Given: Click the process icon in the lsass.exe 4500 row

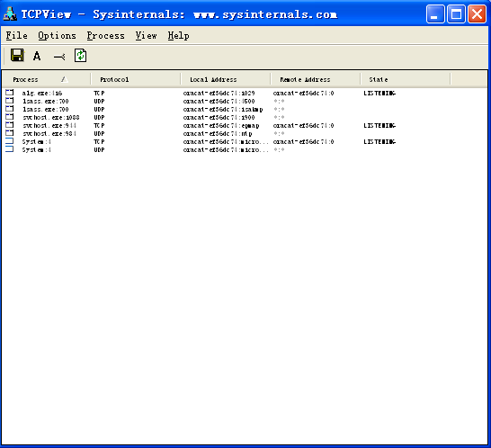Looking at the screenshot, I should [10, 101].
